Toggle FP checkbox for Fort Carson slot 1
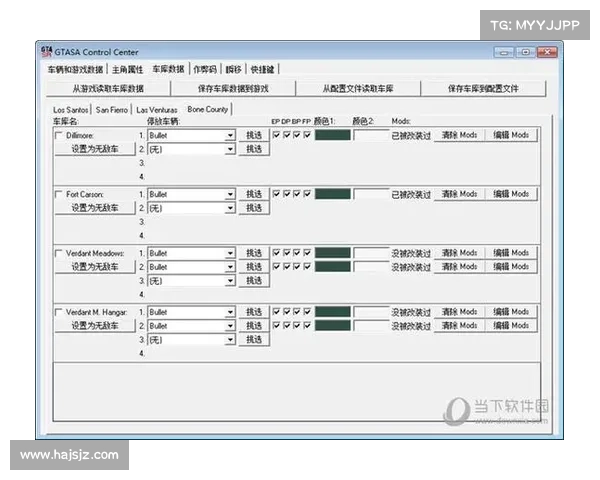Screen dimensions: 600x480 (x=307, y=194)
